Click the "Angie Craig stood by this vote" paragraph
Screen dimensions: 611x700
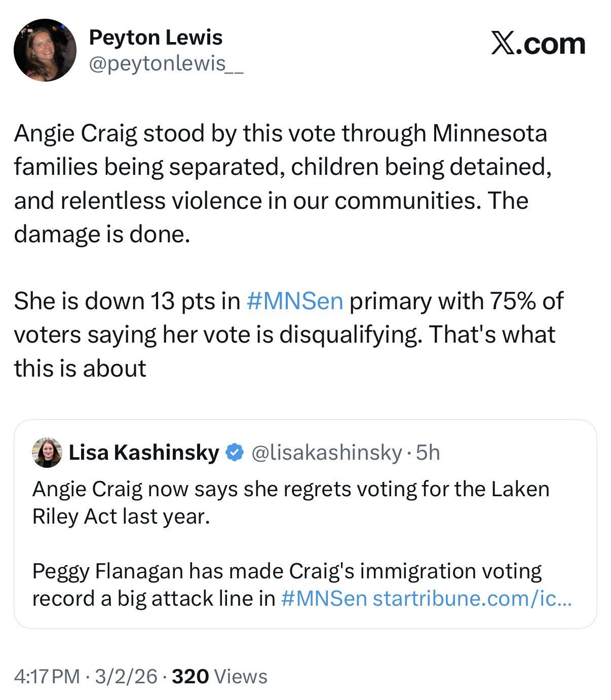[281, 167]
